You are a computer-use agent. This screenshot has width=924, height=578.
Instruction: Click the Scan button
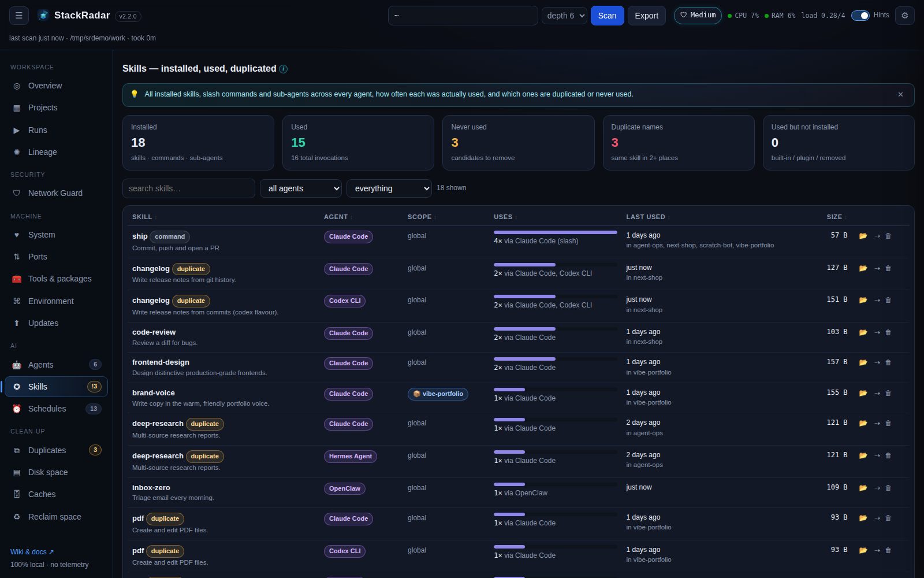[x=607, y=16]
